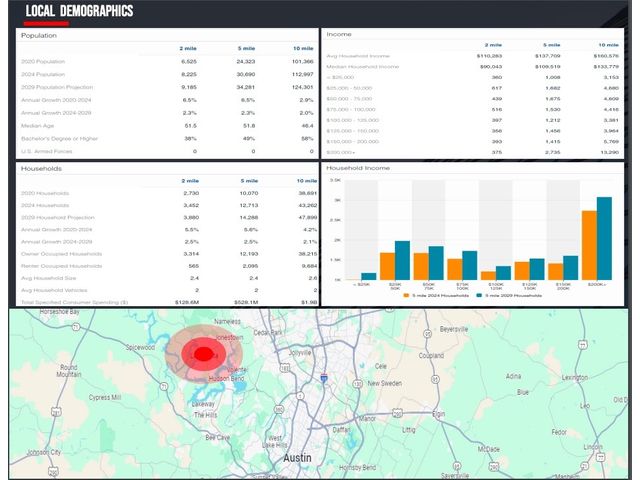The height and width of the screenshot is (480, 640).
Task: Select the Population panel title
Action: click(39, 36)
